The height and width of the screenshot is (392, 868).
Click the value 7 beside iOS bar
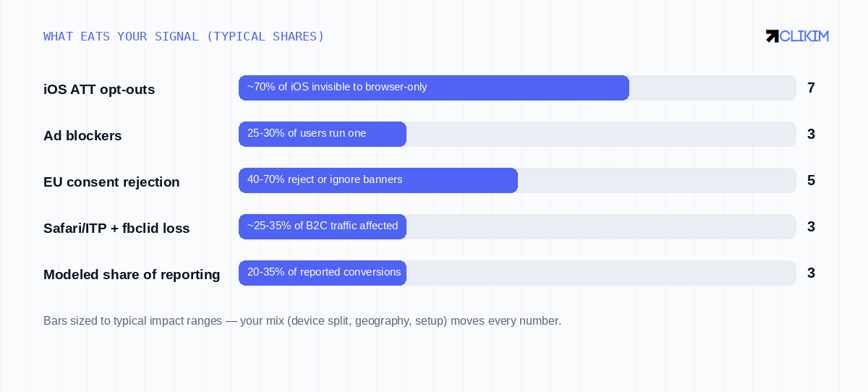(811, 88)
